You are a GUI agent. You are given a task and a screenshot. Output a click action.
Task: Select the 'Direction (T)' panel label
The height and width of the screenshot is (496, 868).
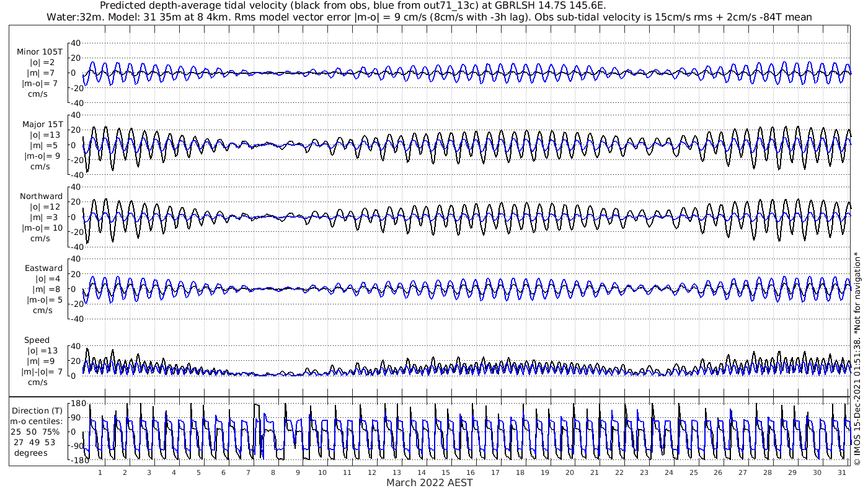click(37, 410)
